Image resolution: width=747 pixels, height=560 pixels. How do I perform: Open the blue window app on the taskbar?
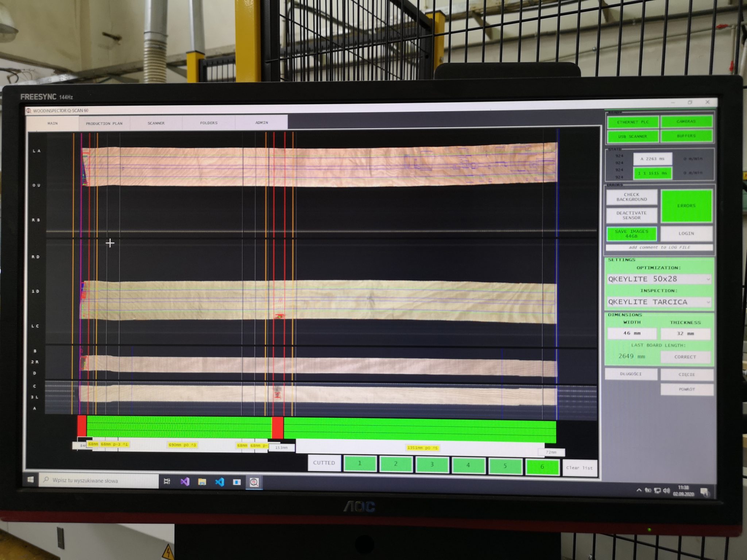pyautogui.click(x=237, y=482)
